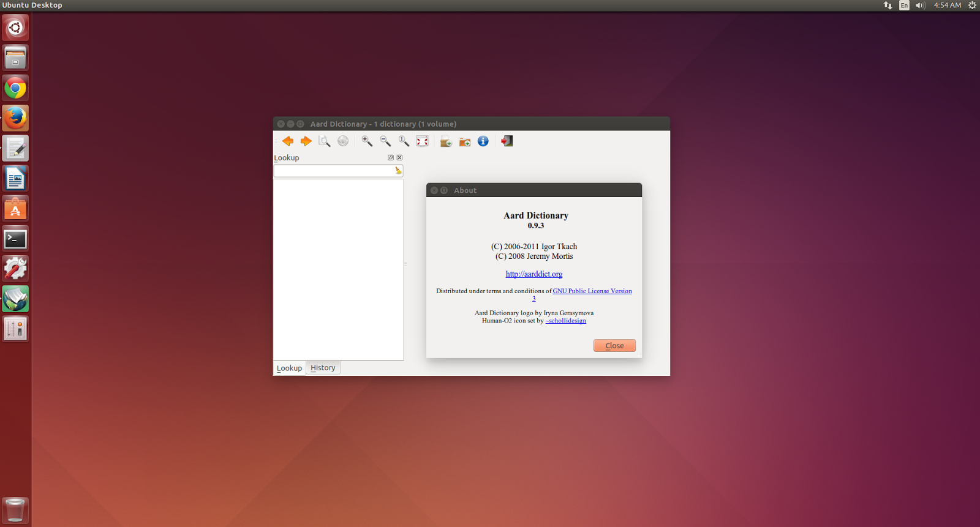Open the blue info icon
This screenshot has width=980, height=527.
[x=483, y=141]
